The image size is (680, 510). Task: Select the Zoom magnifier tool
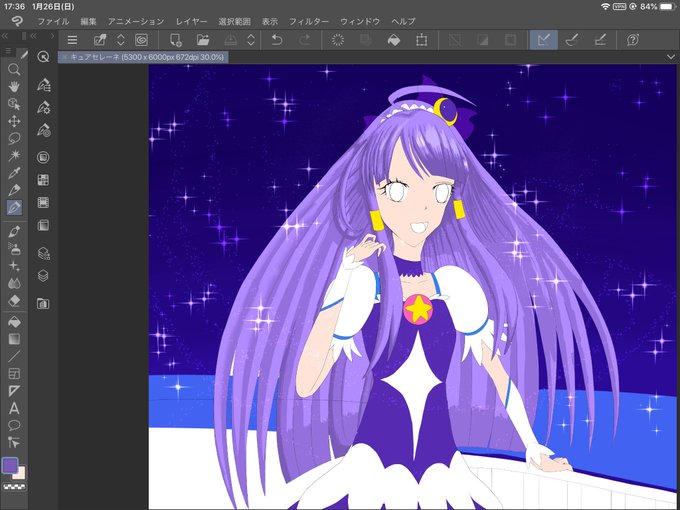[x=14, y=69]
